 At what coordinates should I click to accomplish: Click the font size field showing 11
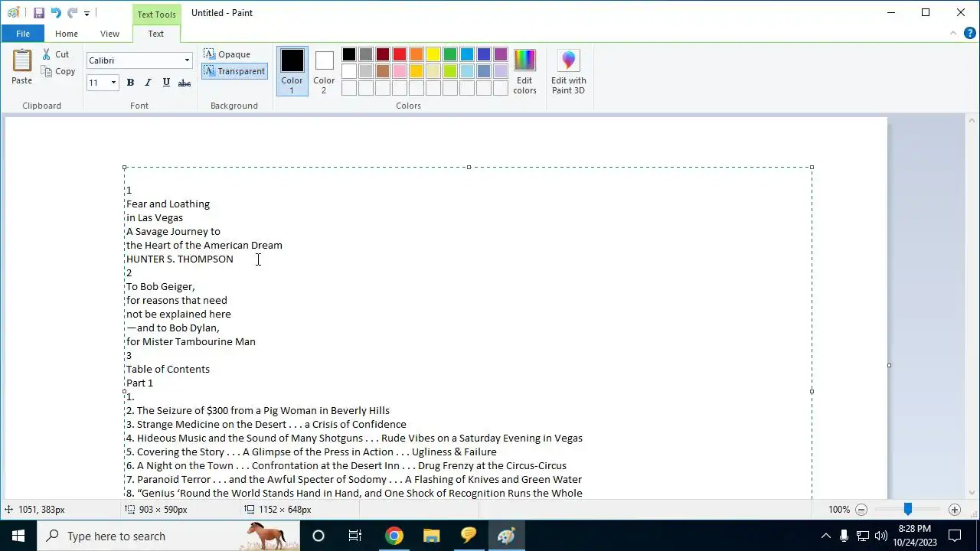click(97, 83)
